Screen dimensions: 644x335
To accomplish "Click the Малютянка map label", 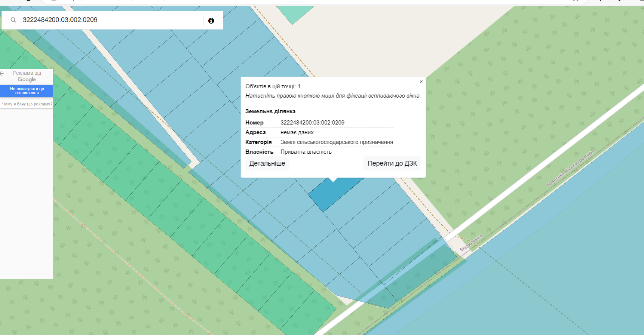I will tap(471, 243).
